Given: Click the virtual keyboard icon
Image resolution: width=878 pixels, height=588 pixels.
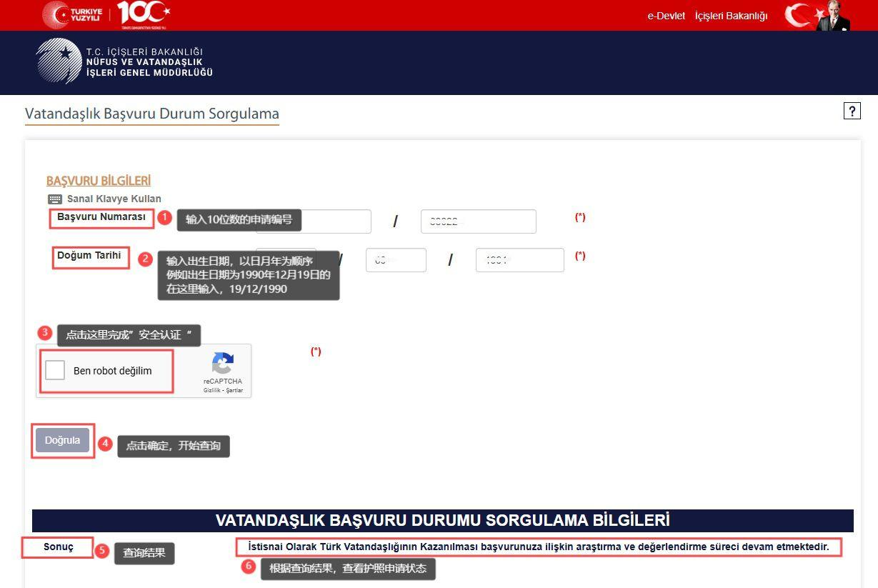Looking at the screenshot, I should pyautogui.click(x=55, y=199).
